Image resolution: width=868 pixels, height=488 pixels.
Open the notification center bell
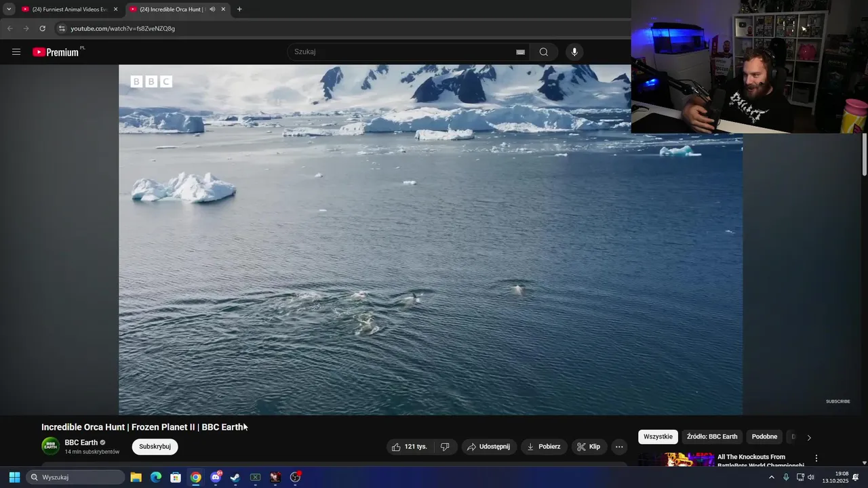(x=856, y=477)
